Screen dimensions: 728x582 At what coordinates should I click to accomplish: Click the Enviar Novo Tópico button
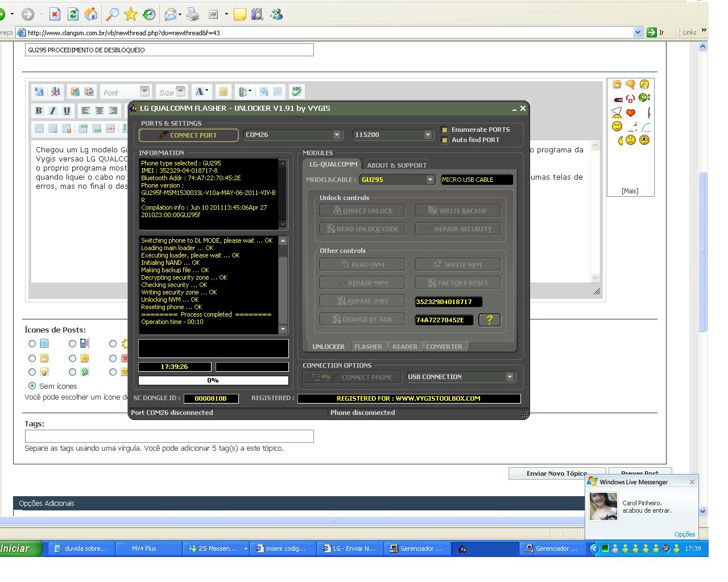point(556,473)
